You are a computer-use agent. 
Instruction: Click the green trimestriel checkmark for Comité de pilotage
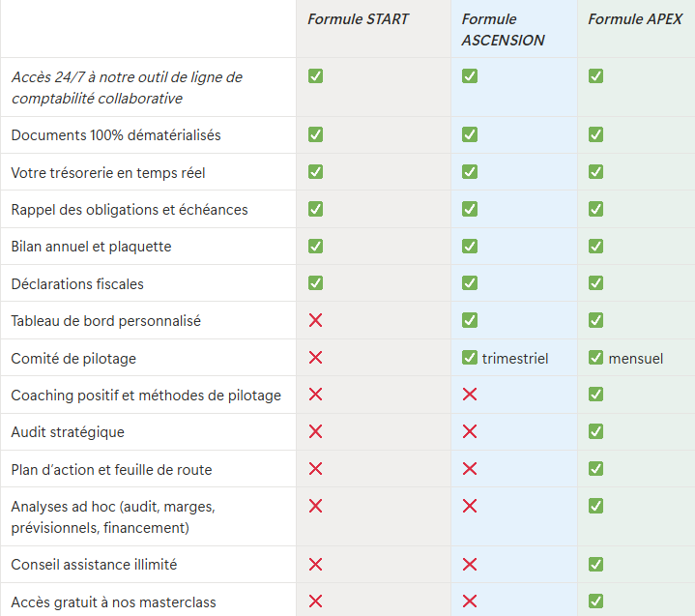470,357
